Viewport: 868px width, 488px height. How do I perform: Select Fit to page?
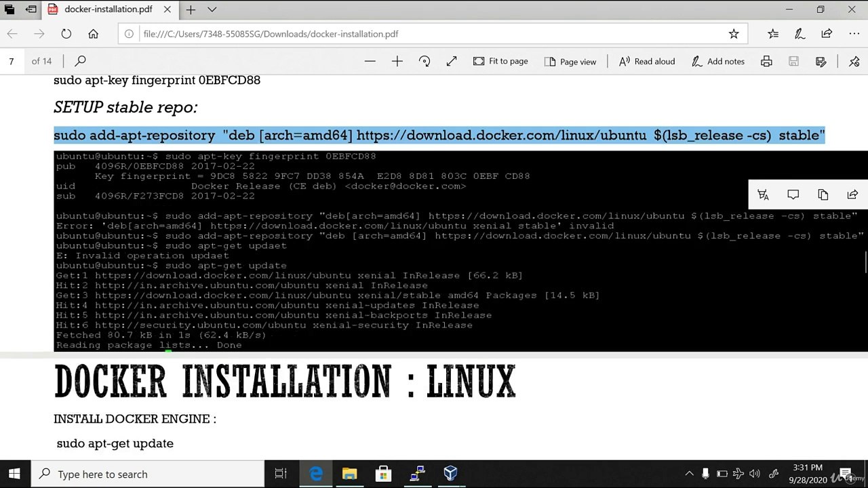pyautogui.click(x=500, y=61)
